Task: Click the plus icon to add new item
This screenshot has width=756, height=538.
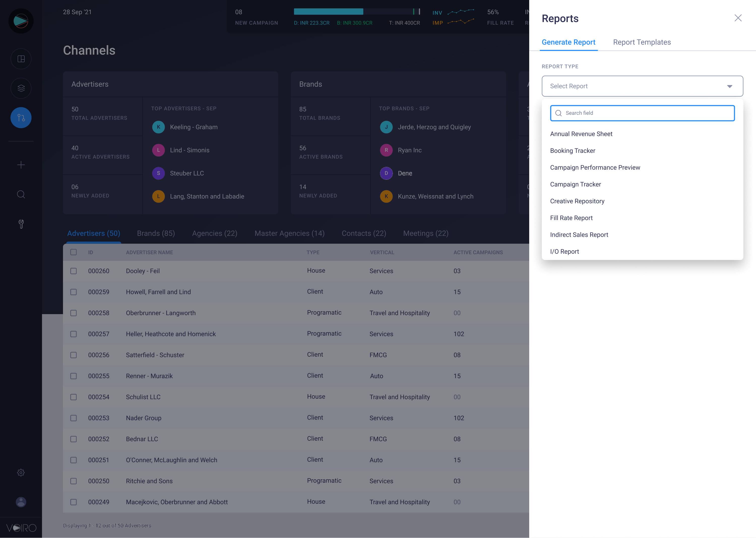Action: click(21, 165)
